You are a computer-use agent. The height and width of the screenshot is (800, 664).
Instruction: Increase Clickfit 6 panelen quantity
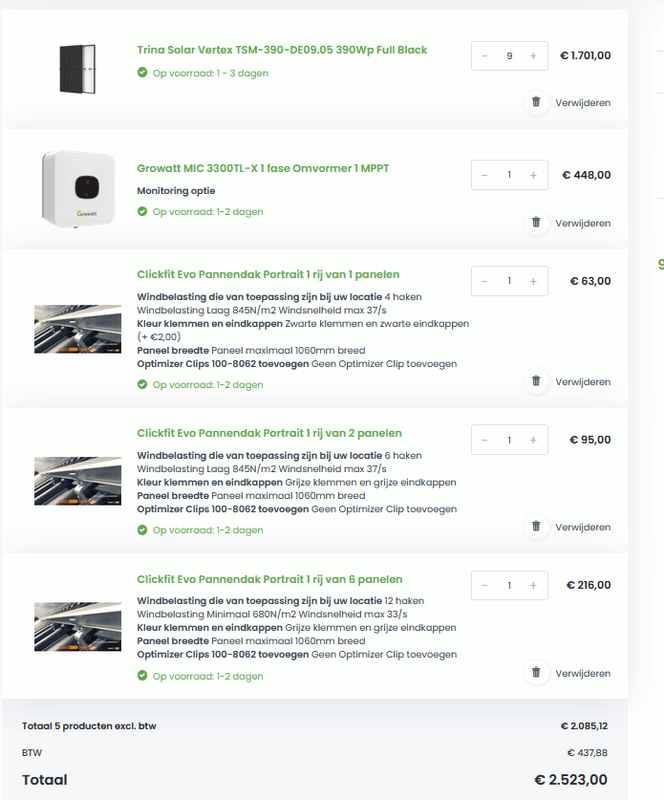click(x=533, y=585)
